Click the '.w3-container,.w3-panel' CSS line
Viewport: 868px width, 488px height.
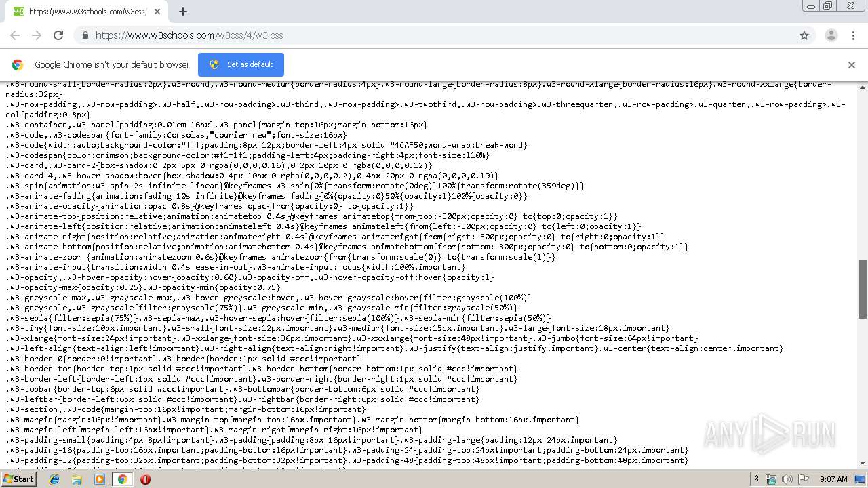216,125
